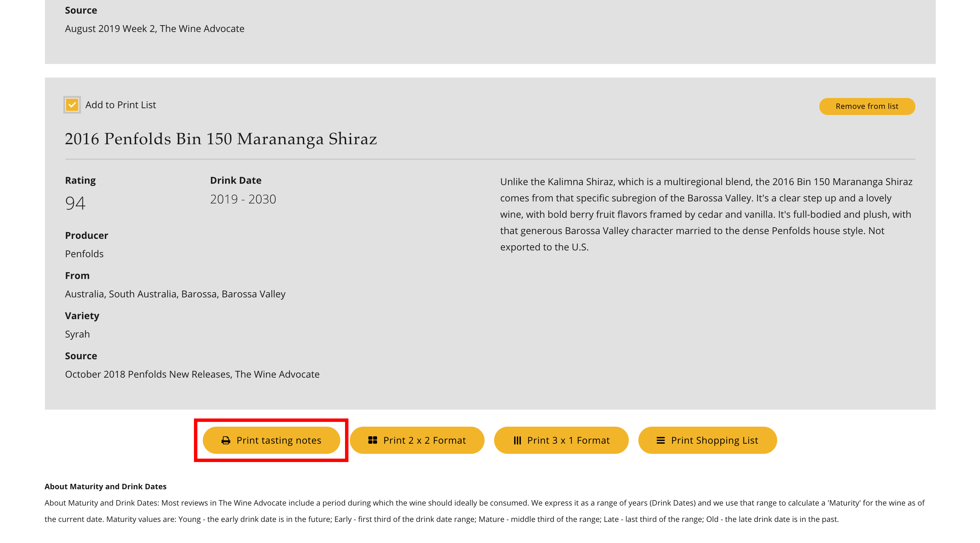Select the Print 3 x 1 Format label

click(x=568, y=440)
